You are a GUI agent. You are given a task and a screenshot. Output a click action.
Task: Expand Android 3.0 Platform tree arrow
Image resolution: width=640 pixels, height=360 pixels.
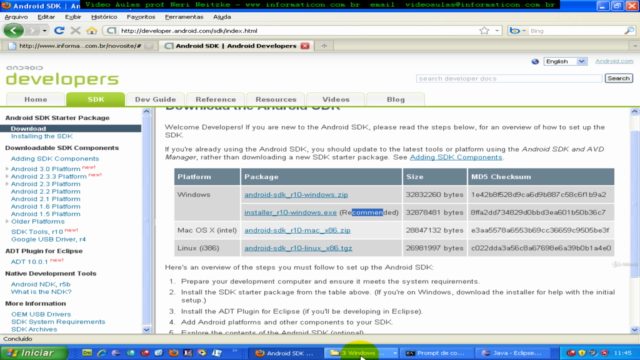pyautogui.click(x=7, y=169)
